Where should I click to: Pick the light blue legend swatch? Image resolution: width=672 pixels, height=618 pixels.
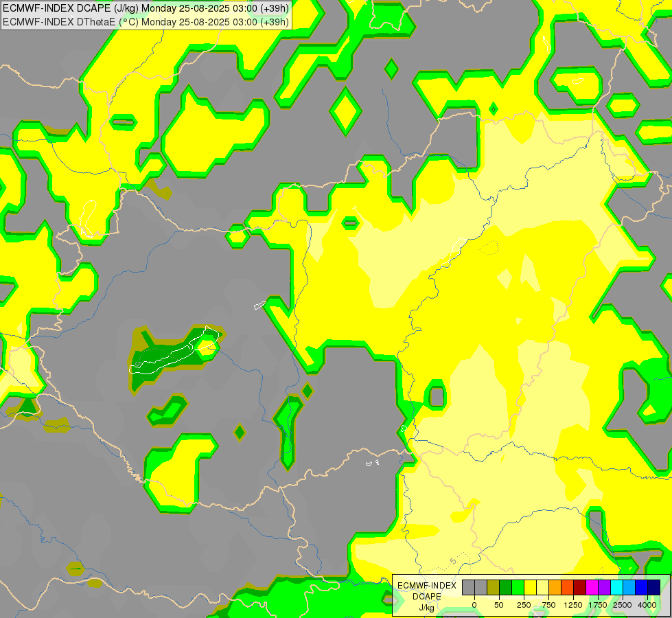pyautogui.click(x=629, y=587)
